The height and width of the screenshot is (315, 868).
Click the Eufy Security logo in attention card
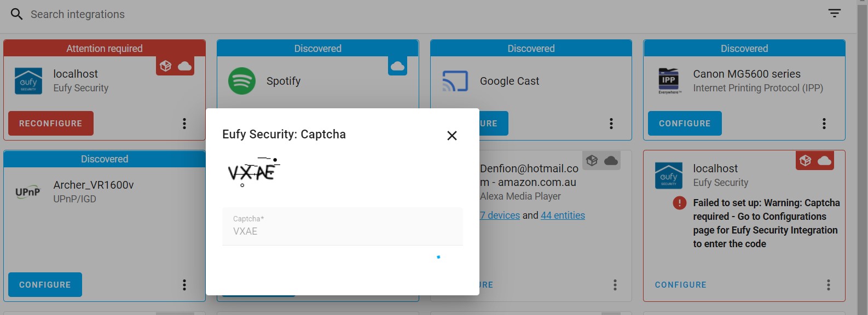(x=28, y=81)
